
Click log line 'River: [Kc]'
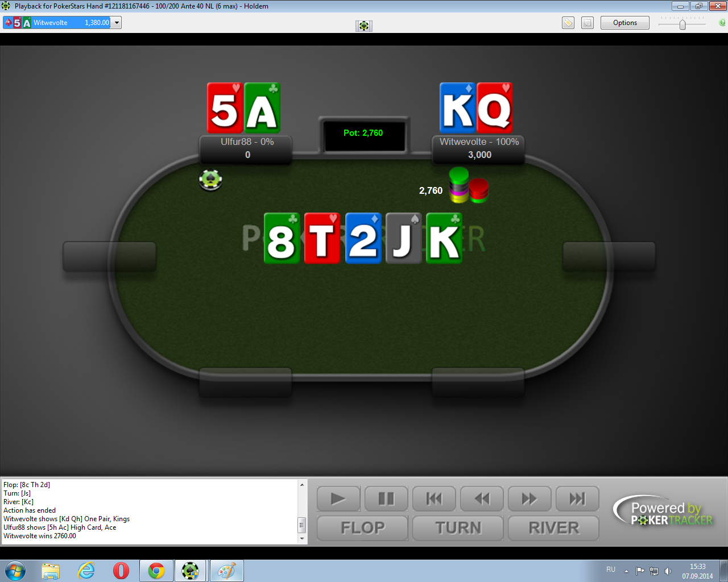[18, 502]
